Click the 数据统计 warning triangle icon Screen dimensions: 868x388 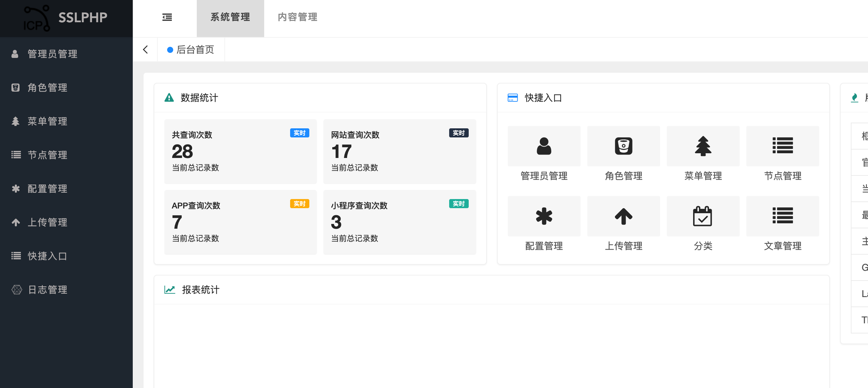[x=169, y=98]
